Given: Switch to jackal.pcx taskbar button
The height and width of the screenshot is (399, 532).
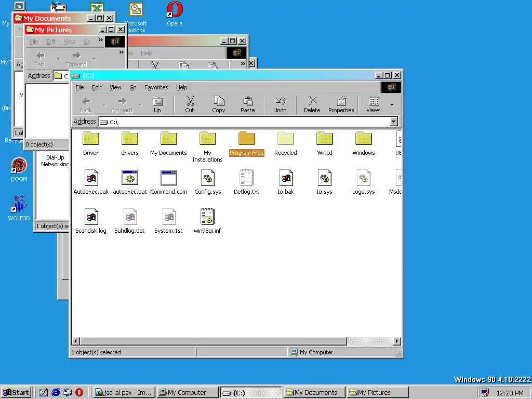Looking at the screenshot, I should [x=124, y=393].
